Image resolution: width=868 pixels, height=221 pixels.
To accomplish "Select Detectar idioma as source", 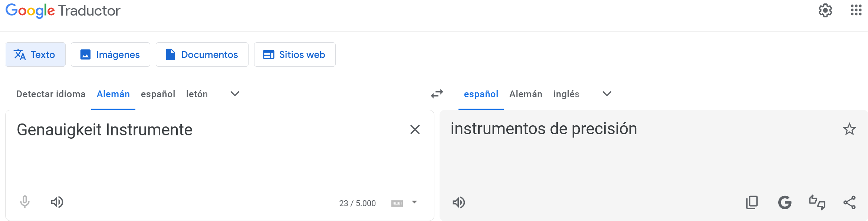I will coord(51,94).
